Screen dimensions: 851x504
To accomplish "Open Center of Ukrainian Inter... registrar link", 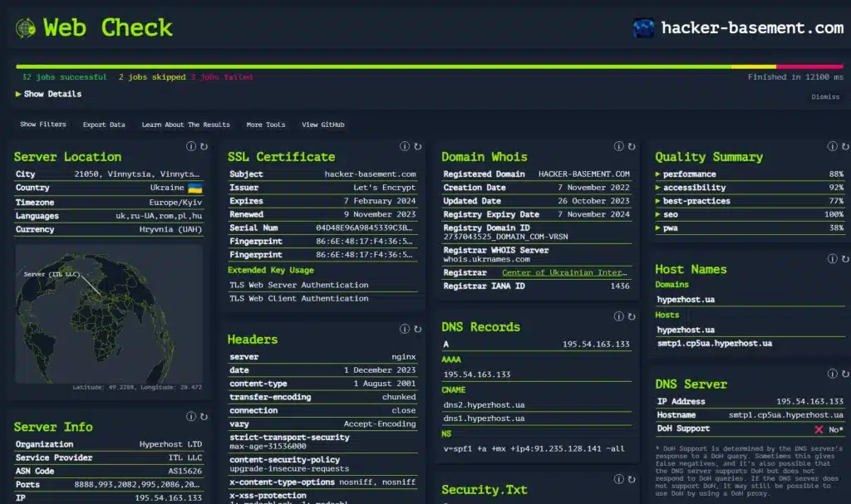I will 564,272.
